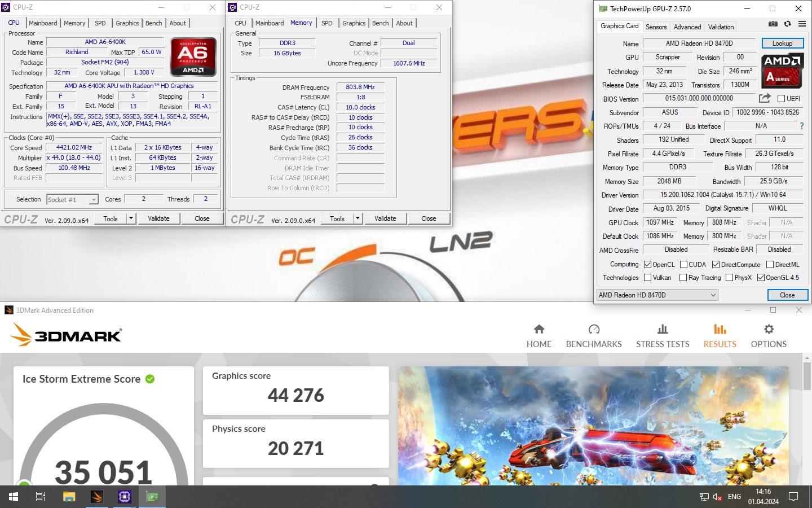Switch to GPU-Z taskbar icon
812x508 pixels.
[x=152, y=497]
